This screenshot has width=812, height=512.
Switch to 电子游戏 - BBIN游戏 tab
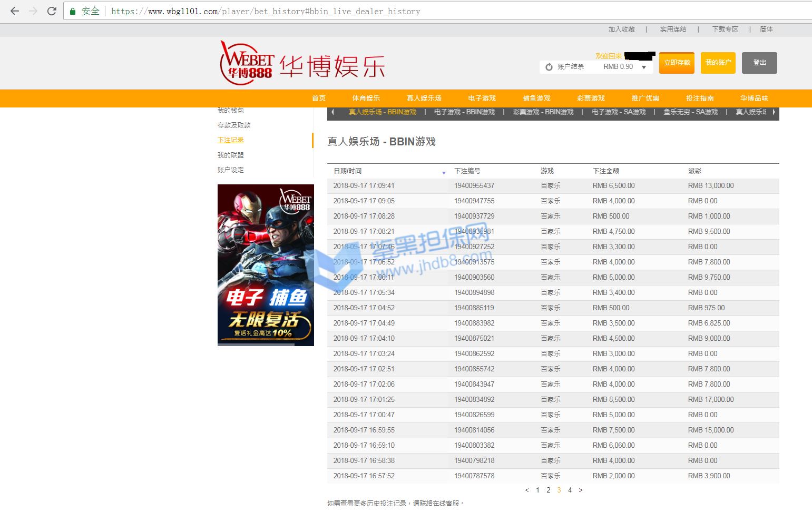464,112
